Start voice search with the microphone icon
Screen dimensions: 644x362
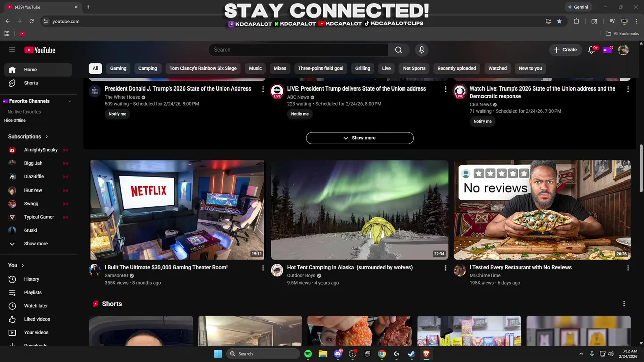[422, 50]
